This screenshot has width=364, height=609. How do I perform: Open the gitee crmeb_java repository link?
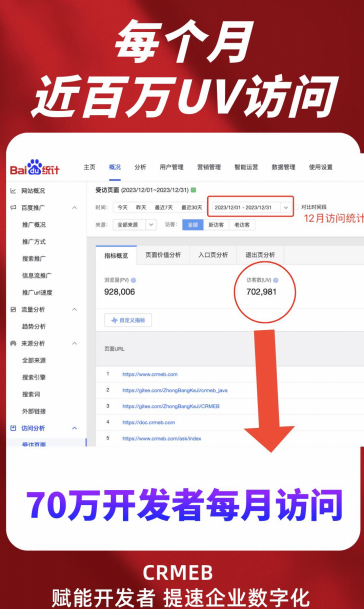pyautogui.click(x=175, y=390)
